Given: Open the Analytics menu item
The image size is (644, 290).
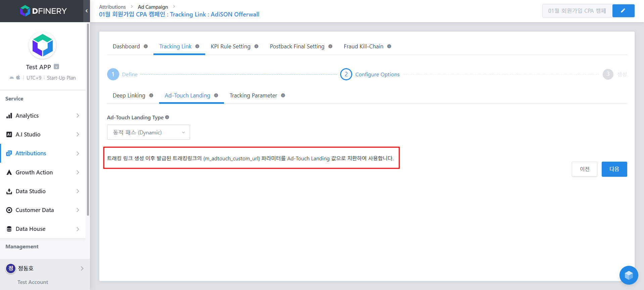Looking at the screenshot, I should 43,116.
